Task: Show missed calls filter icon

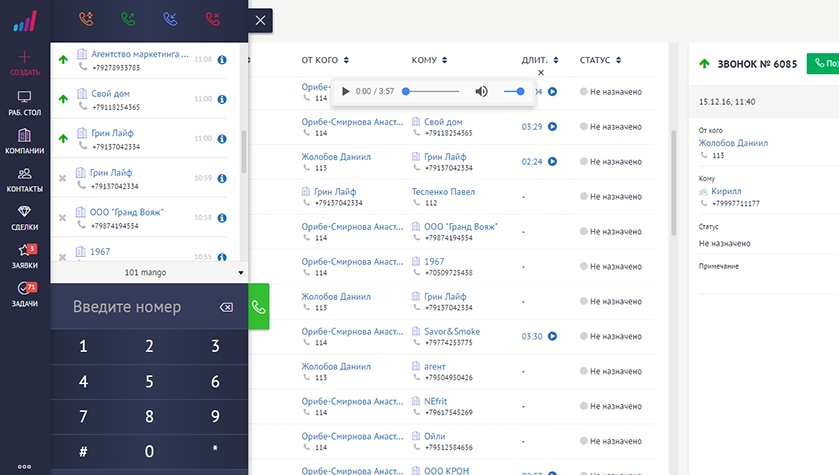Action: (x=212, y=19)
